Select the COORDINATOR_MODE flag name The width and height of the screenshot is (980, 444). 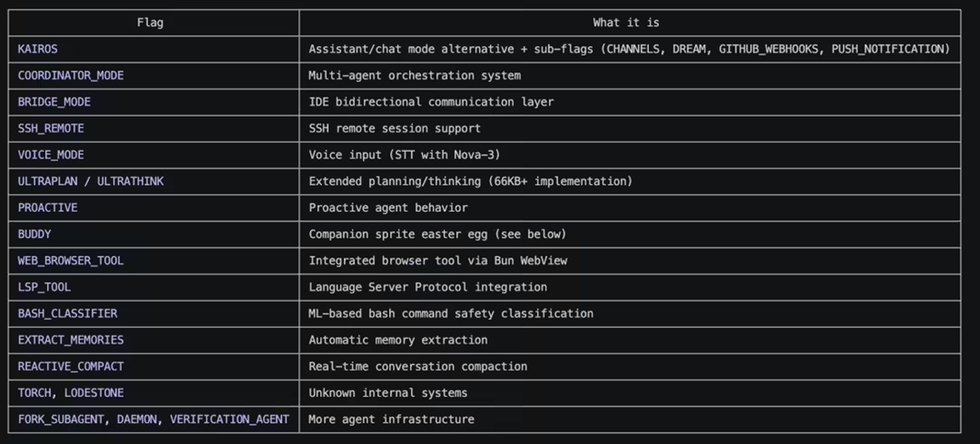(x=71, y=76)
